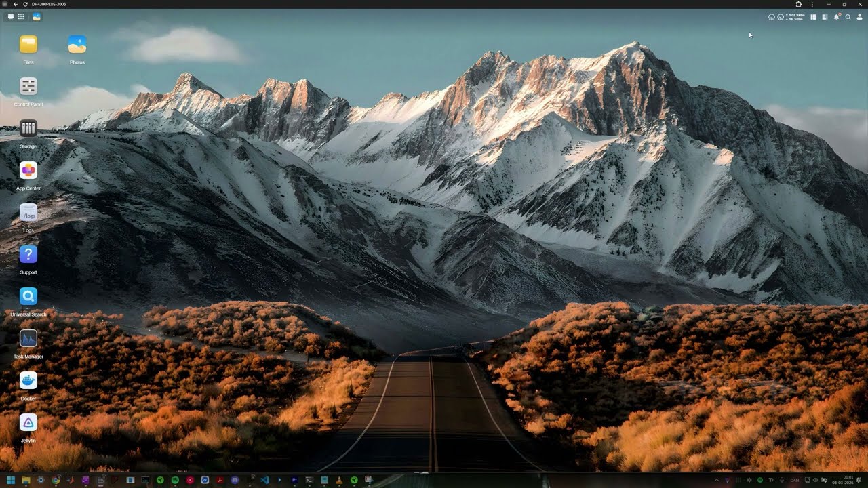
Task: Reload the DH4300PLUS page
Action: [x=26, y=4]
